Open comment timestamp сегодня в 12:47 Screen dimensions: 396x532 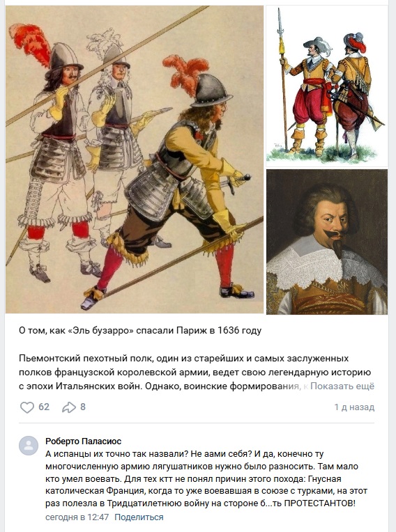pos(77,517)
